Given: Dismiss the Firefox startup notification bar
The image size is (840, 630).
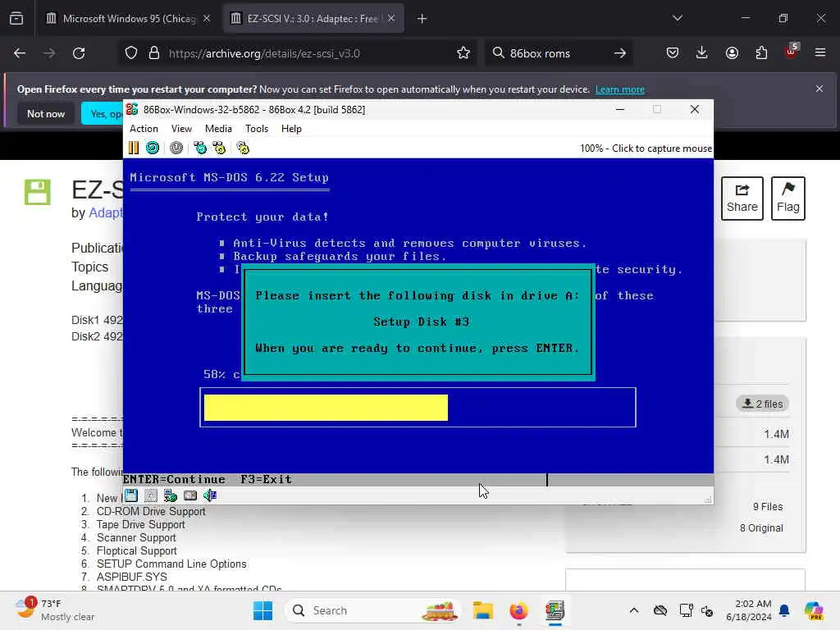Looking at the screenshot, I should (x=819, y=89).
